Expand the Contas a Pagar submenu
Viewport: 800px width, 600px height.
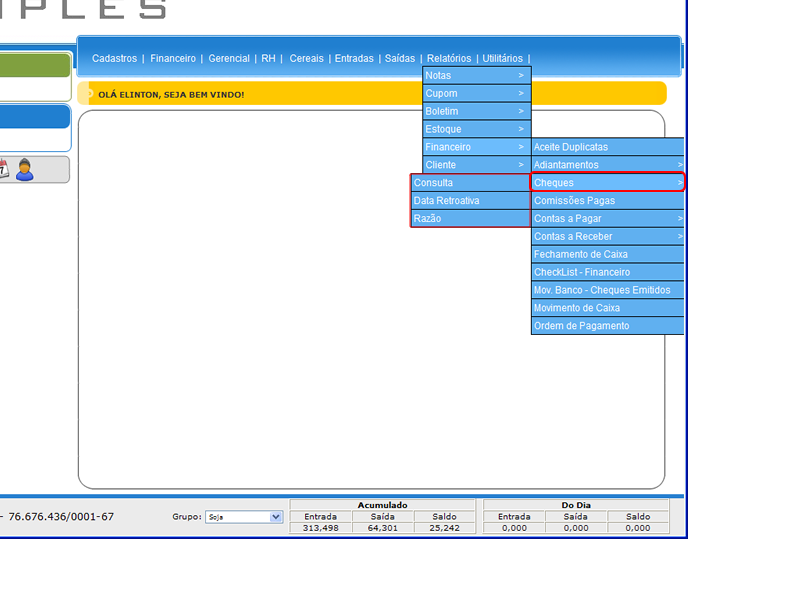[x=608, y=218]
